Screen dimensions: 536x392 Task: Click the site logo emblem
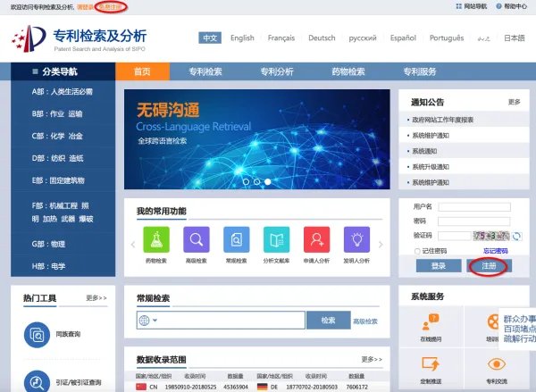click(x=29, y=38)
